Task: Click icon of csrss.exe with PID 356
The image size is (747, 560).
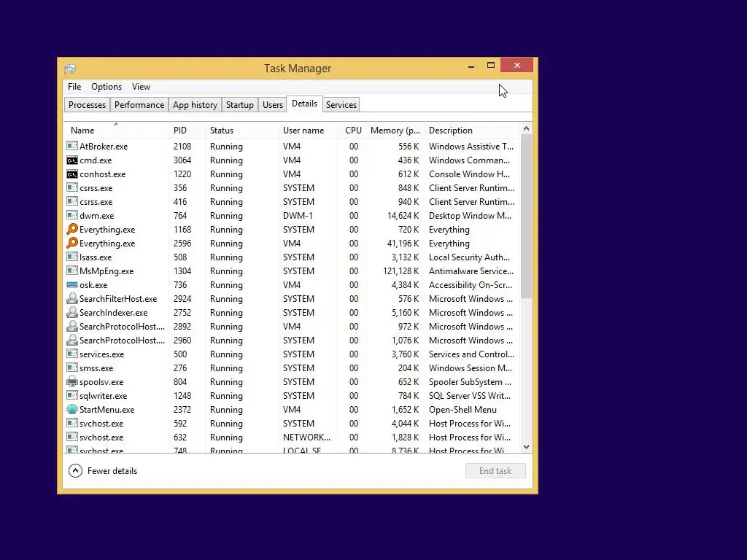Action: pos(72,187)
